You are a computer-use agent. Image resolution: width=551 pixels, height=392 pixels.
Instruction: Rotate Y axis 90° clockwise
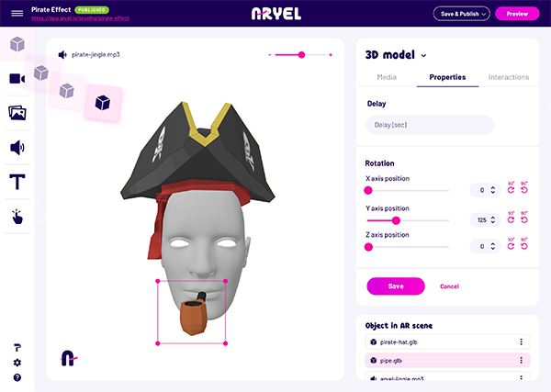click(511, 218)
